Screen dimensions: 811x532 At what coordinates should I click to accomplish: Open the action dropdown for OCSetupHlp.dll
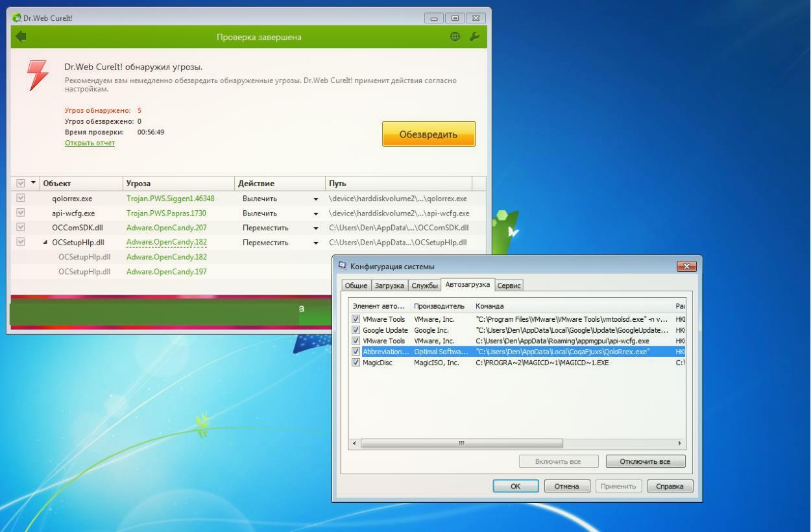[316, 243]
